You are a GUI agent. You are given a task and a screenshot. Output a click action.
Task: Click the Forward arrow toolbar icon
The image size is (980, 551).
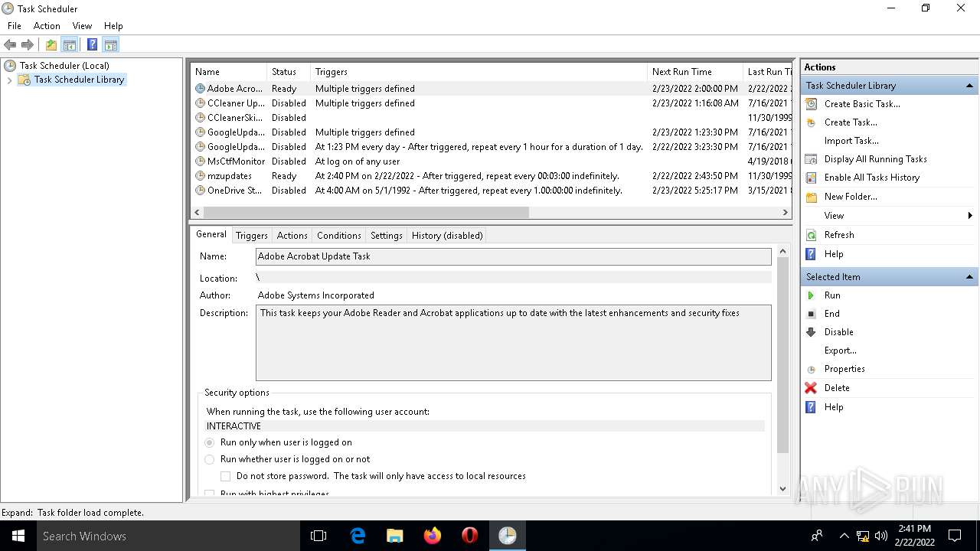click(x=28, y=45)
